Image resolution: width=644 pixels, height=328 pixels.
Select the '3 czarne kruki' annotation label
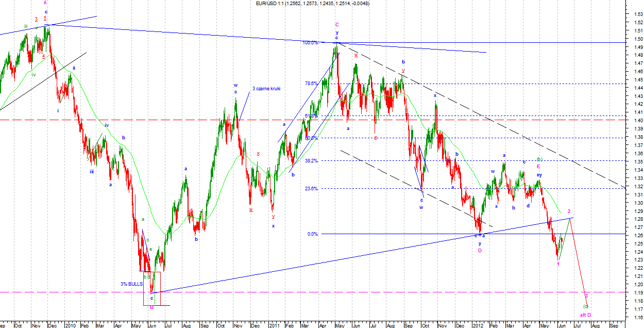tap(265, 89)
